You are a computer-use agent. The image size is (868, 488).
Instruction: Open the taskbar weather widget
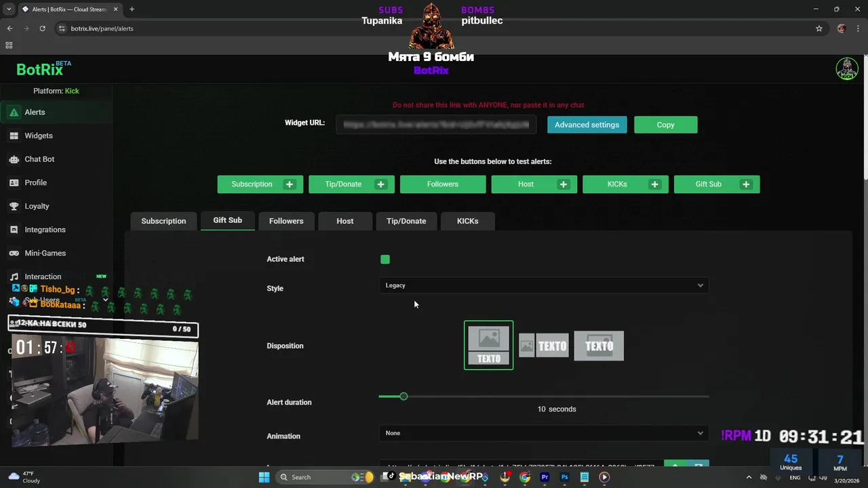click(24, 477)
